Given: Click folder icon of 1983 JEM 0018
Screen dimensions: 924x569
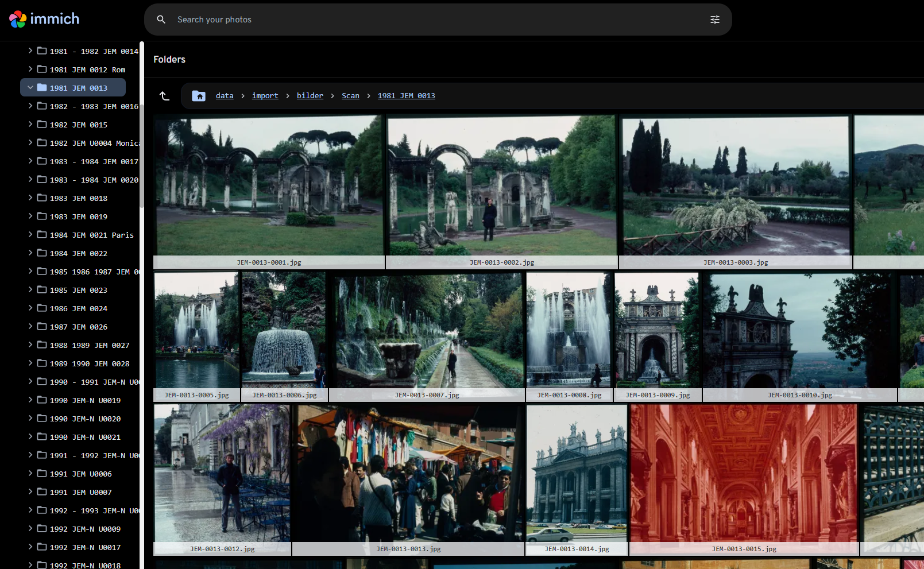Looking at the screenshot, I should 42,198.
